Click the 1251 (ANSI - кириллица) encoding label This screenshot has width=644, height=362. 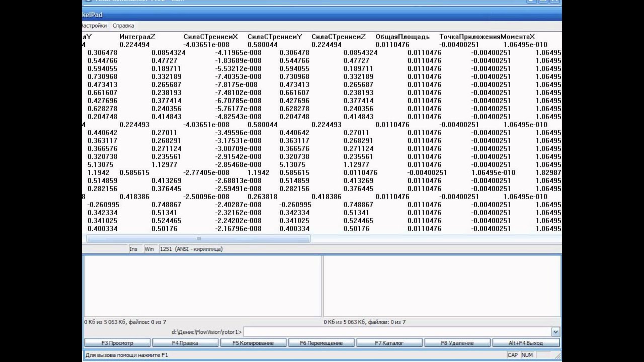pos(191,249)
